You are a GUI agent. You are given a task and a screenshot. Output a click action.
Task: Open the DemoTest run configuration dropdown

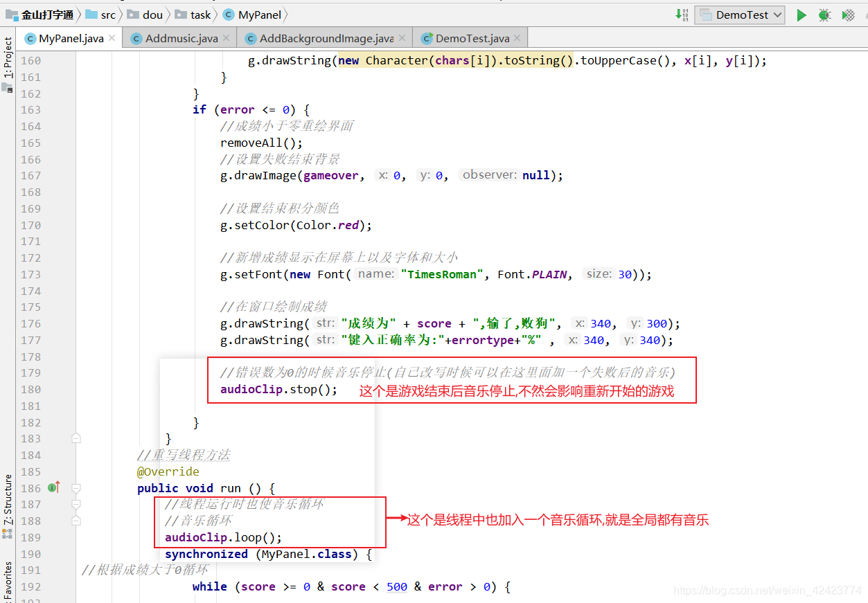pos(739,15)
